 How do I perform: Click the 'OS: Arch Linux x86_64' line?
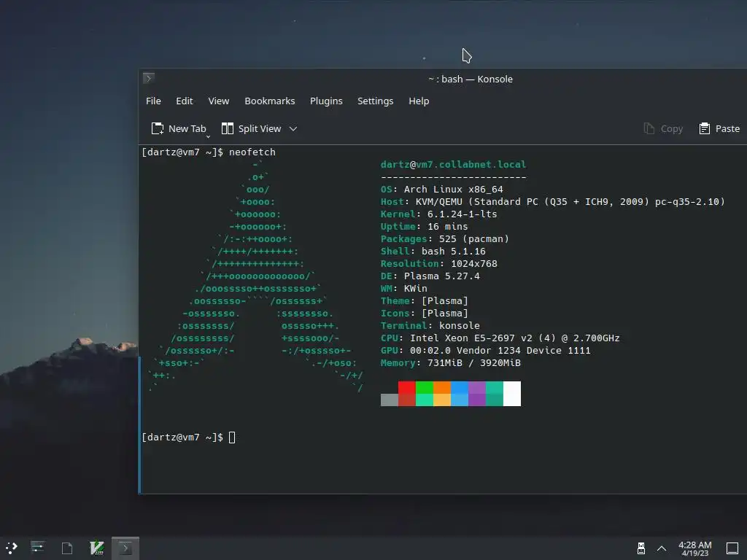coord(441,189)
